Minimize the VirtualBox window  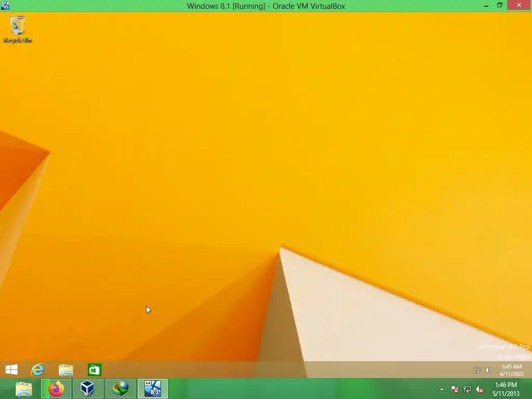click(x=486, y=5)
